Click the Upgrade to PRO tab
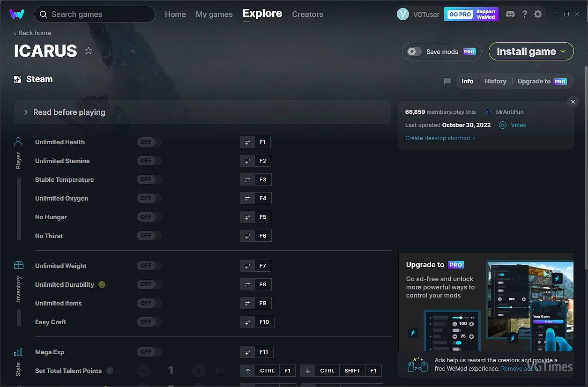This screenshot has height=387, width=588. click(x=542, y=81)
